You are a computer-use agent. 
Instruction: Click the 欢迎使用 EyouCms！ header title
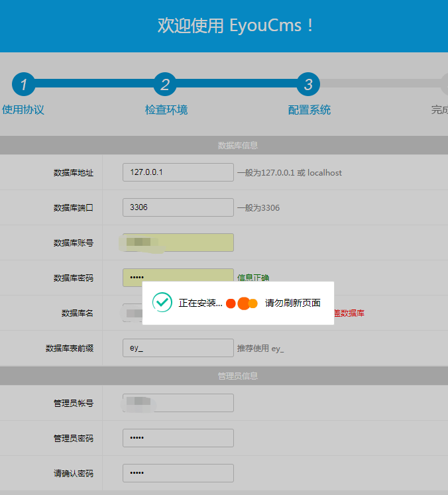point(235,26)
